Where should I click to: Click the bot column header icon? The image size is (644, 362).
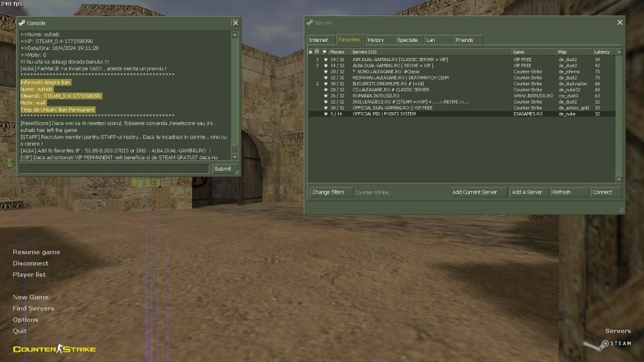click(317, 52)
